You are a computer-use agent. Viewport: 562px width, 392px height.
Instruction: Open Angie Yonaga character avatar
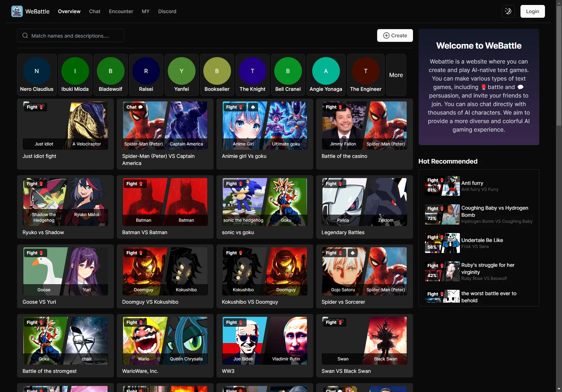(x=326, y=71)
